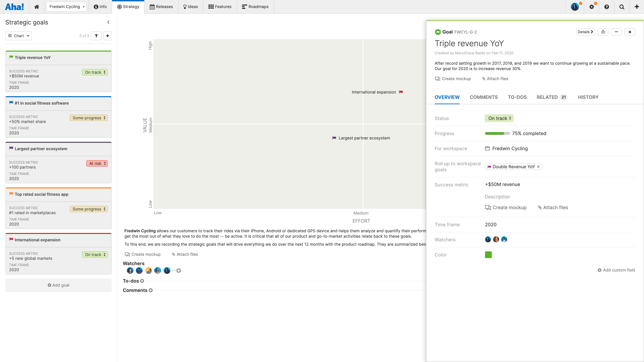The height and width of the screenshot is (362, 644).
Task: Click the Add goal button
Action: (x=59, y=285)
